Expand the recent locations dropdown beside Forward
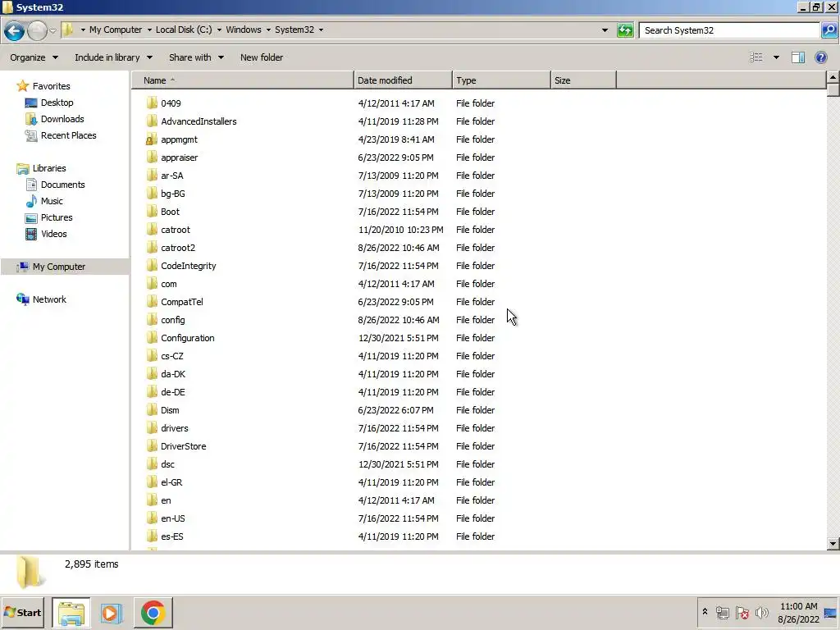Image resolution: width=840 pixels, height=630 pixels. click(x=52, y=30)
